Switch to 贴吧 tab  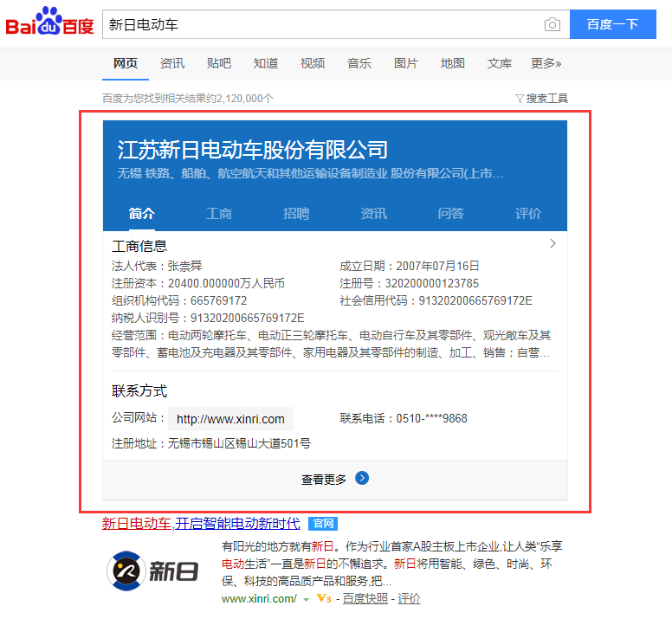[x=219, y=63]
